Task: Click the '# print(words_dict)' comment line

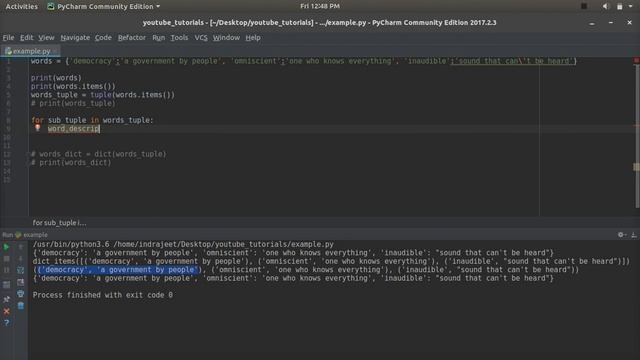Action: [71, 163]
